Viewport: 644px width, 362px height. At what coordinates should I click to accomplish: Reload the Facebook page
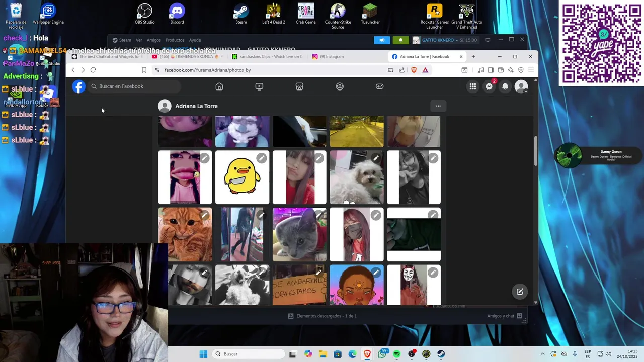(x=93, y=70)
